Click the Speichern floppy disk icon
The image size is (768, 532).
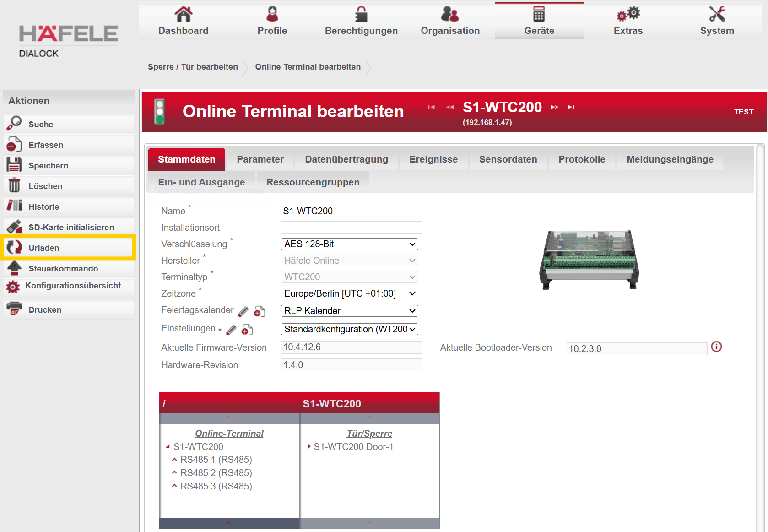tap(14, 165)
